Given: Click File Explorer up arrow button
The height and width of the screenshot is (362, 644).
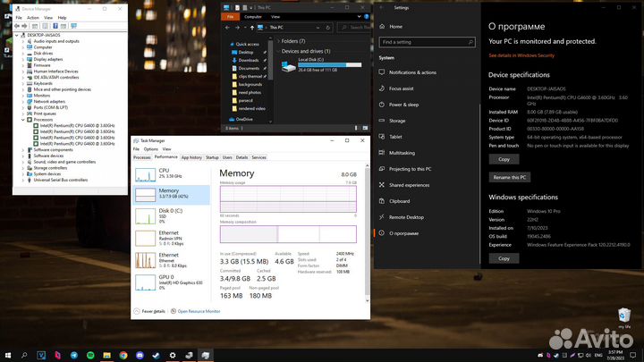Looking at the screenshot, I should tap(252, 28).
